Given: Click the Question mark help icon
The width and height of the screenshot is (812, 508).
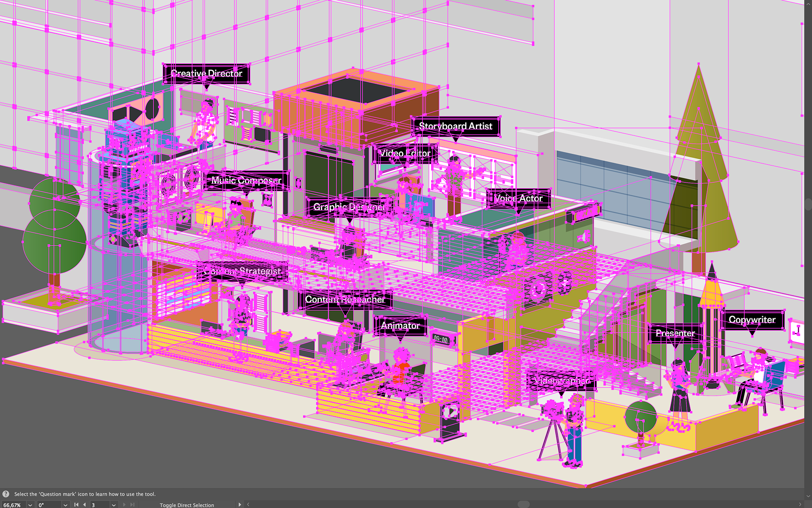Looking at the screenshot, I should pos(6,494).
